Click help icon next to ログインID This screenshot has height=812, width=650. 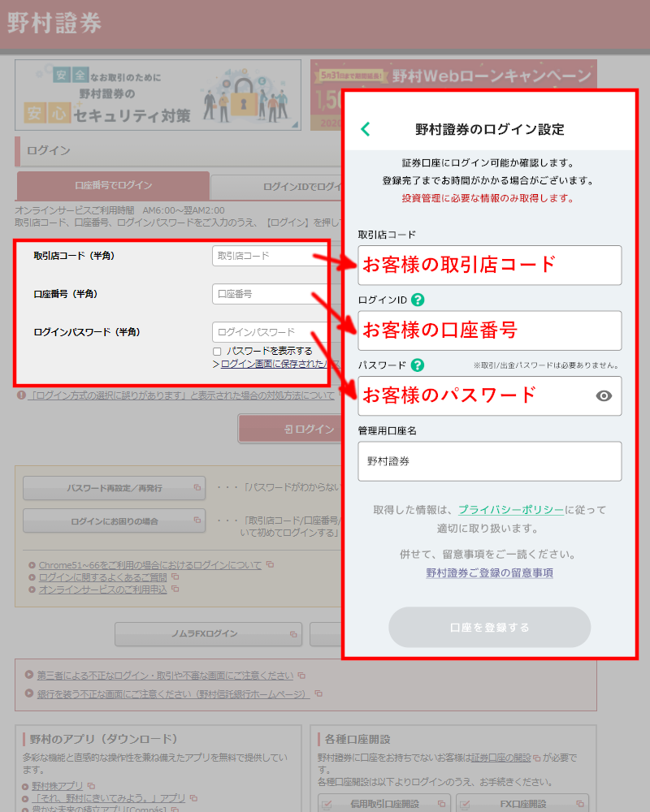click(x=418, y=300)
